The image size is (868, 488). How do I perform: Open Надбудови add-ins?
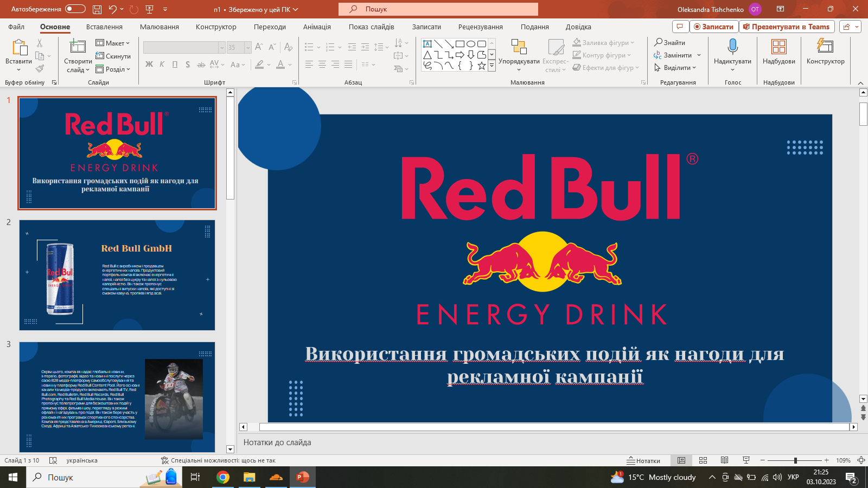(779, 47)
